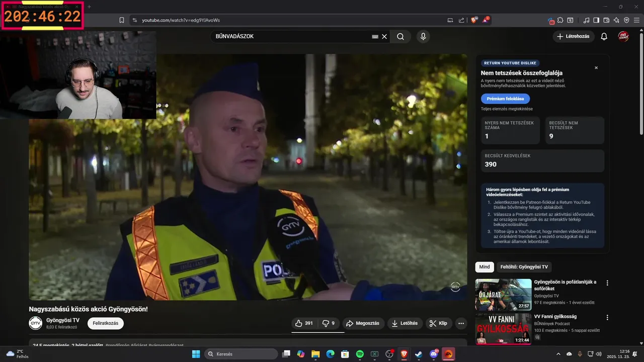Click the search tabs toolbar icon

(x=570, y=20)
